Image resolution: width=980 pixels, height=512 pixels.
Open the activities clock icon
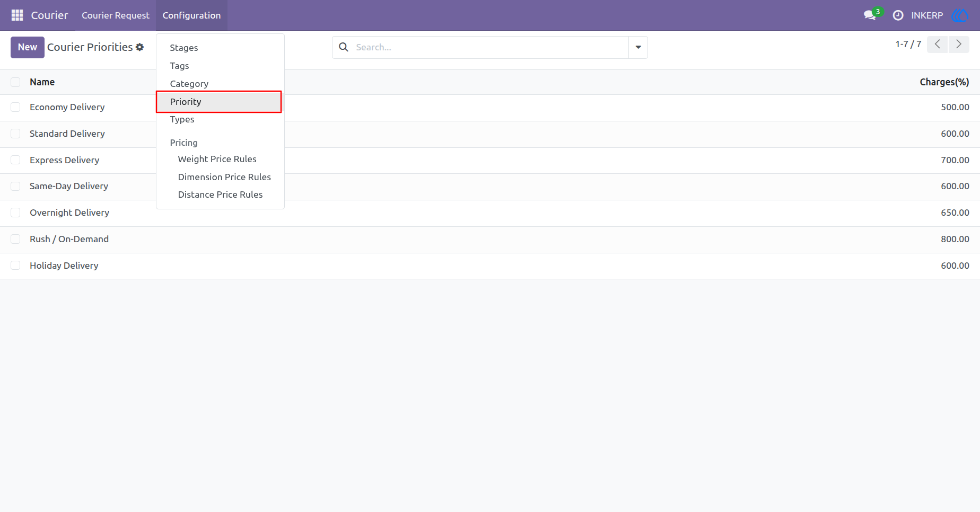click(x=898, y=15)
